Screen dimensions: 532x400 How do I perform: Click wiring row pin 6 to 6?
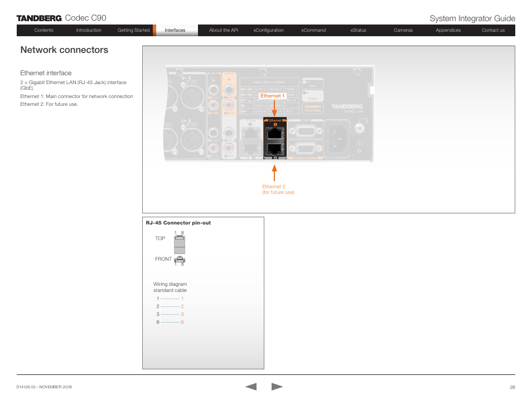point(170,322)
